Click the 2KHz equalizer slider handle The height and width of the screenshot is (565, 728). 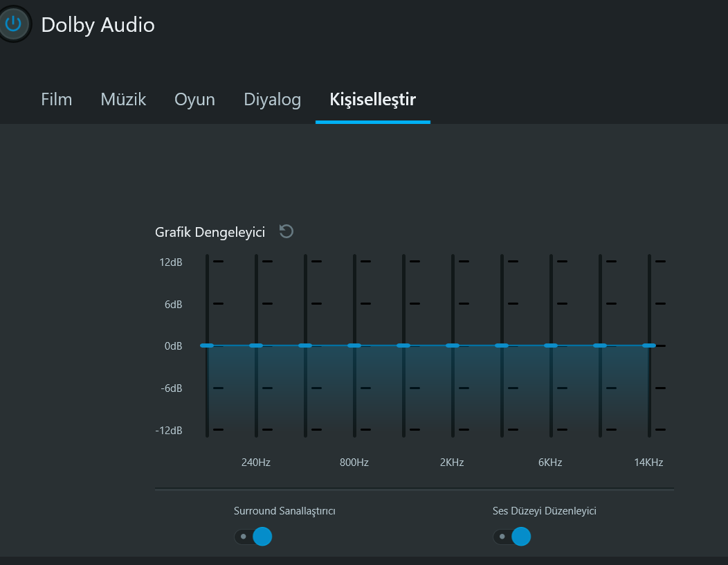point(453,346)
